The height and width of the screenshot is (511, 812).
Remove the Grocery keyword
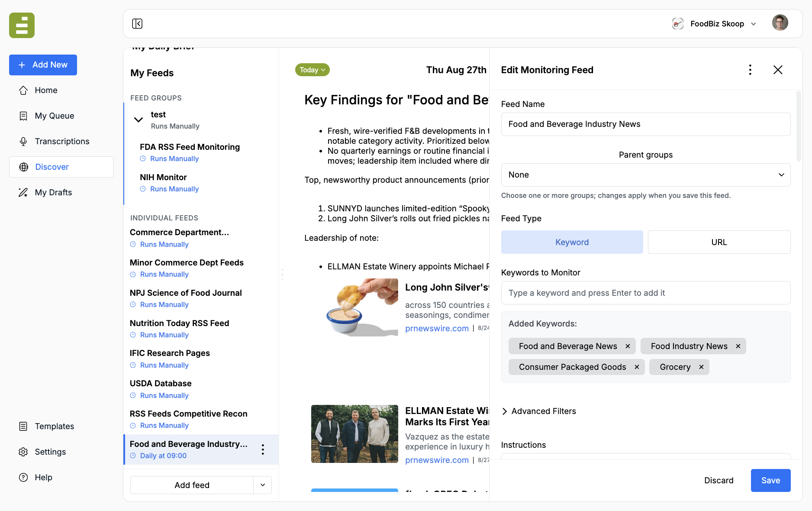(701, 367)
